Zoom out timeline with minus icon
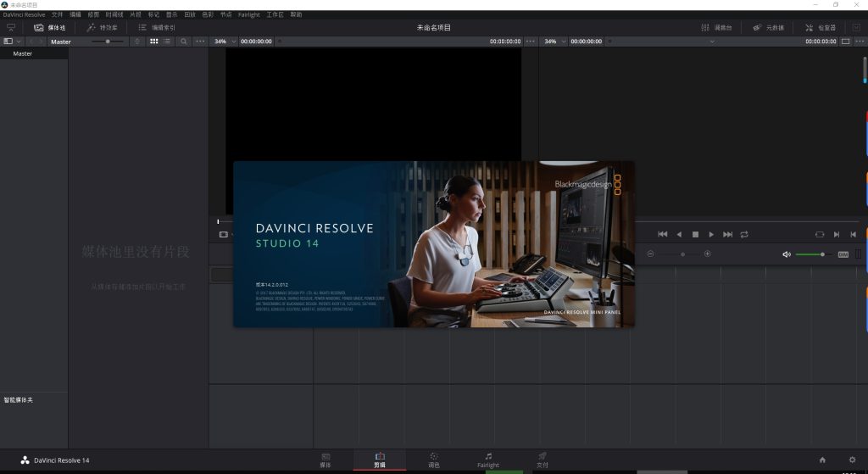The width and height of the screenshot is (868, 474). 650,254
